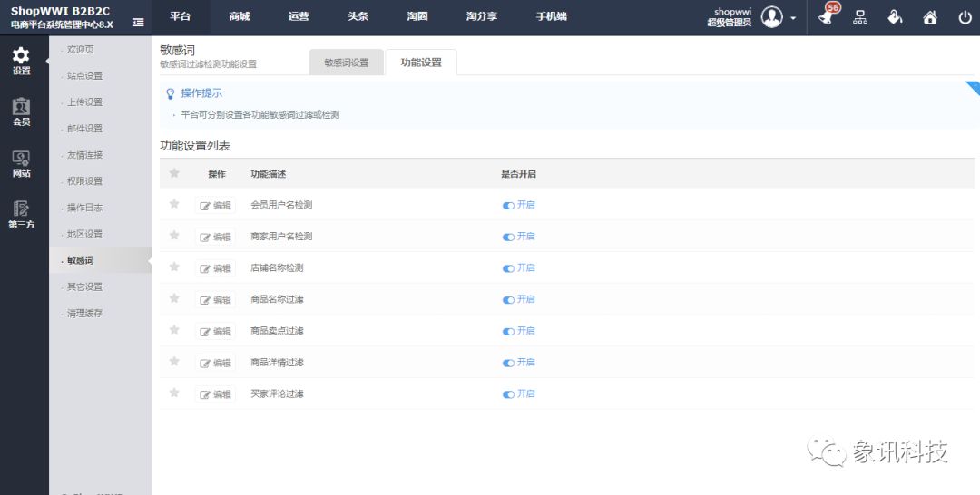
Task: Edit the 店铺名称检测 row
Action: coord(216,268)
